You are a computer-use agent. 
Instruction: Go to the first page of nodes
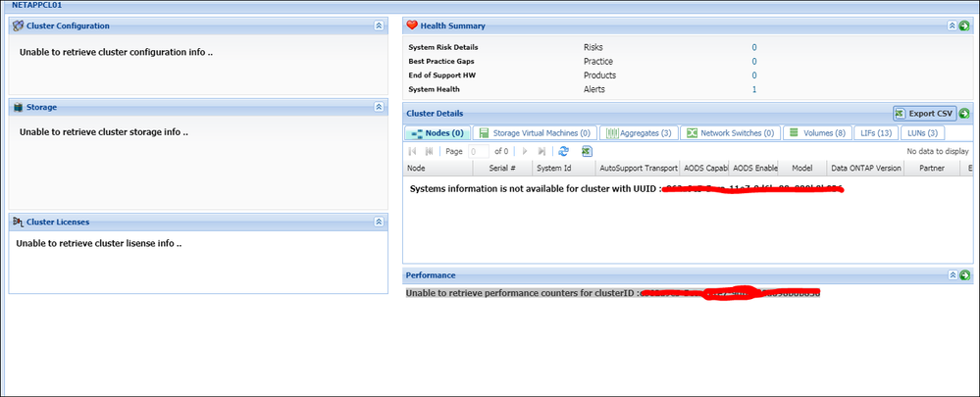coord(413,152)
